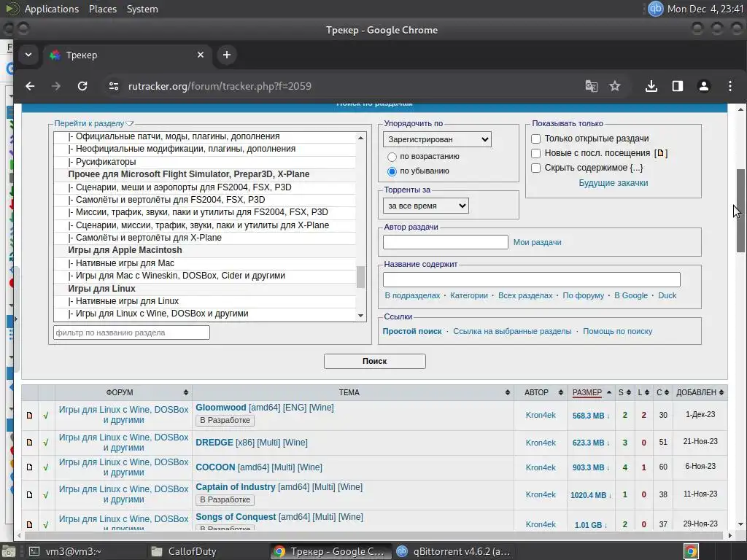Close the Трекер tab
This screenshot has width=747, height=560.
pos(201,55)
